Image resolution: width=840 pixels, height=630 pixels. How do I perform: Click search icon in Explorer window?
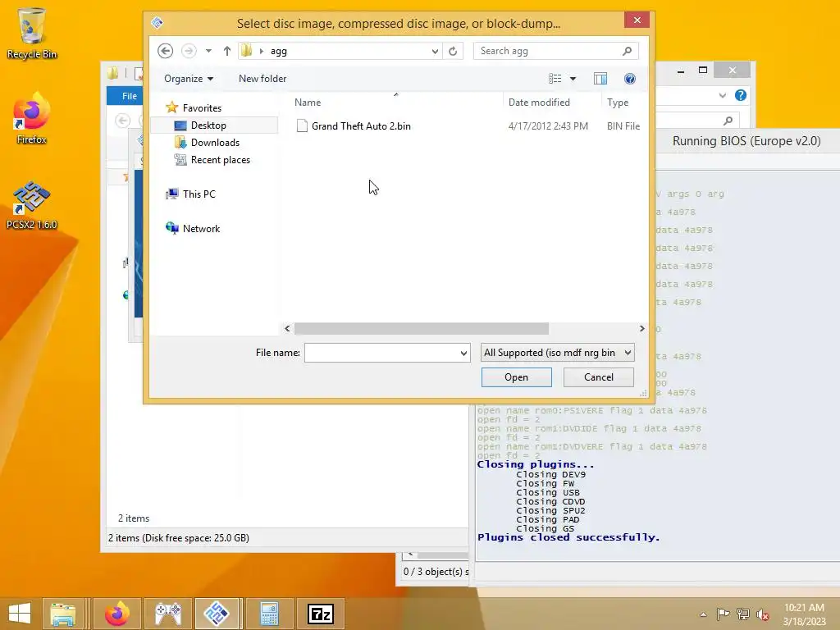[728, 121]
